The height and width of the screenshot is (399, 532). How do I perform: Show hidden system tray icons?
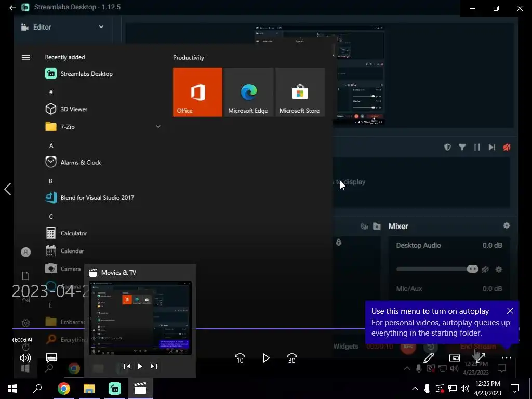click(x=415, y=389)
